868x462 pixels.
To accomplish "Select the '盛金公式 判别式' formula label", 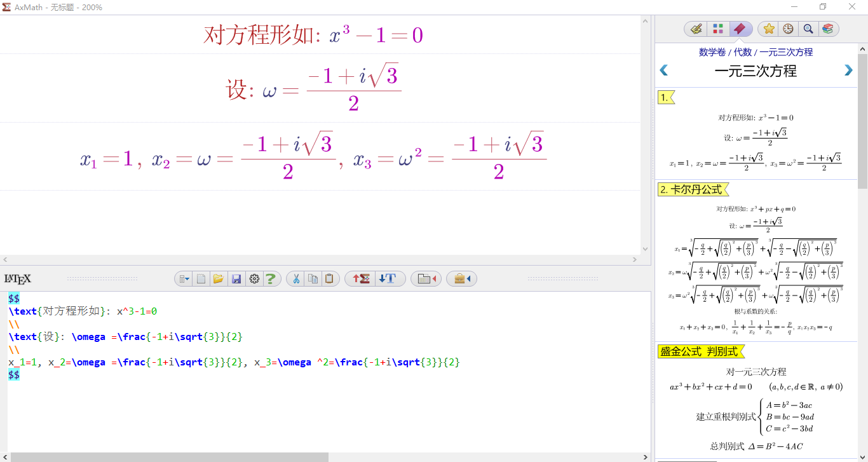I will pyautogui.click(x=701, y=351).
